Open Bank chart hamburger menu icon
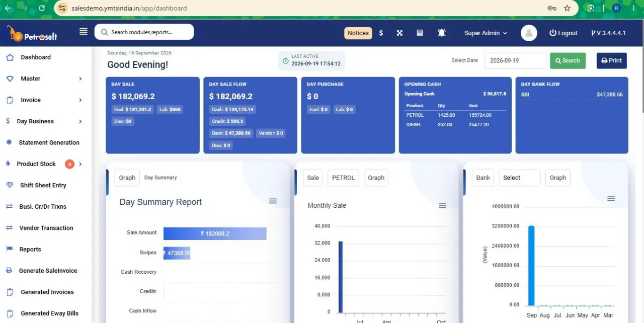 click(611, 199)
